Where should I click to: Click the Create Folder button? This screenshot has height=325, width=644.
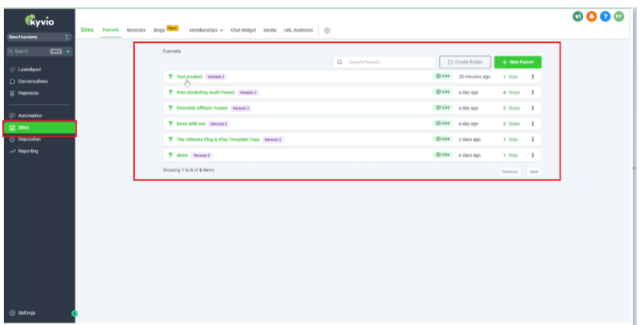pos(465,62)
